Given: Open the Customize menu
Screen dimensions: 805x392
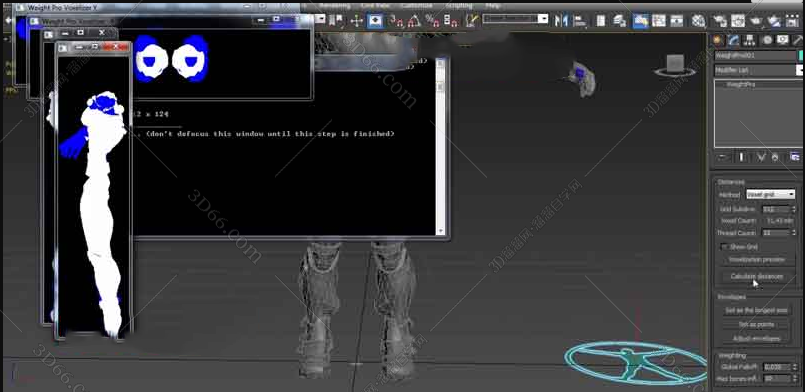Looking at the screenshot, I should [x=417, y=6].
